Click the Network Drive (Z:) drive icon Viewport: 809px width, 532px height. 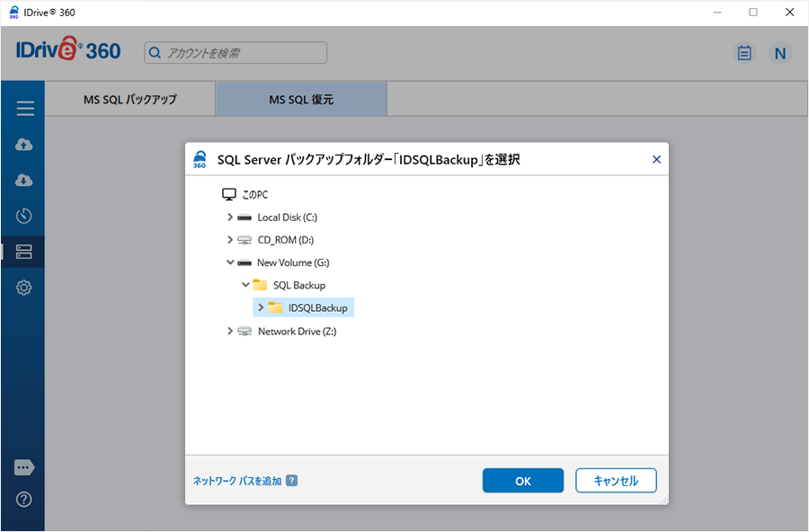point(244,332)
